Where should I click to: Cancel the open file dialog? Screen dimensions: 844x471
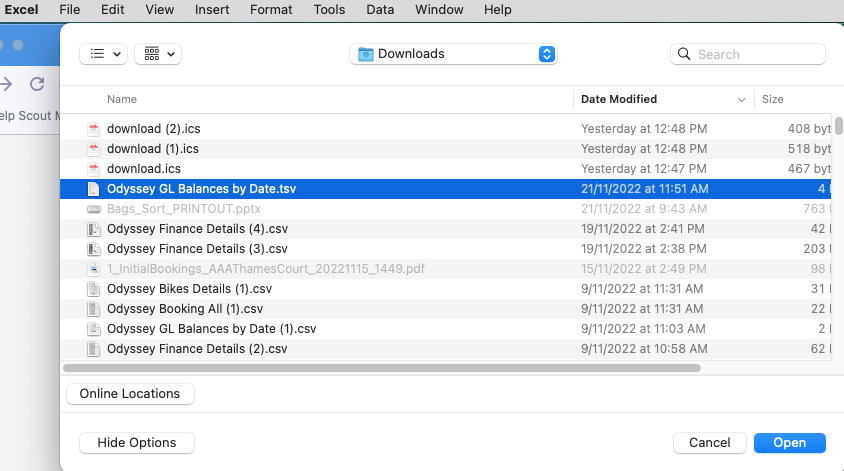click(709, 443)
